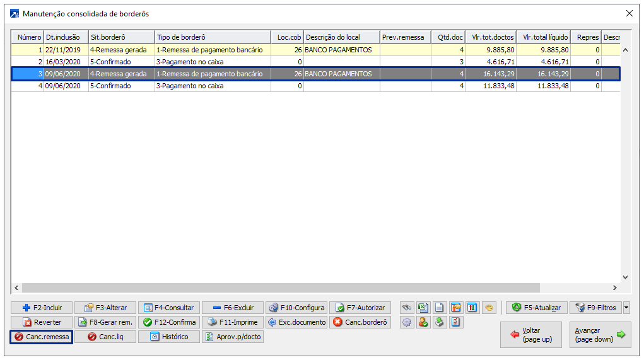Click the Canc.liq button
The height and width of the screenshot is (360, 644).
click(105, 337)
